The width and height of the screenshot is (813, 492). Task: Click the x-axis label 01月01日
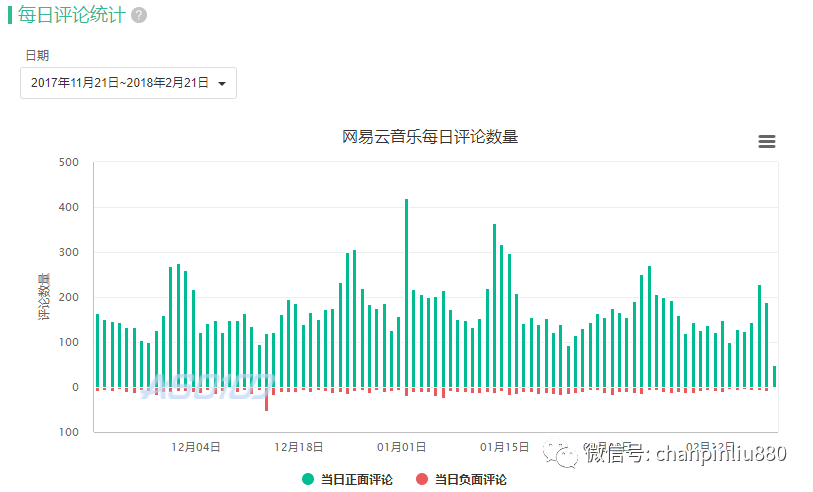401,447
